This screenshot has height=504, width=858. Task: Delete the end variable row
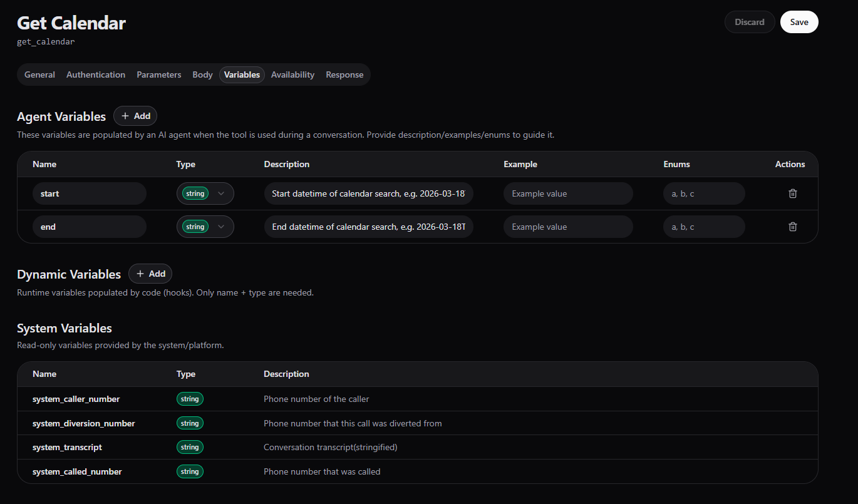792,227
